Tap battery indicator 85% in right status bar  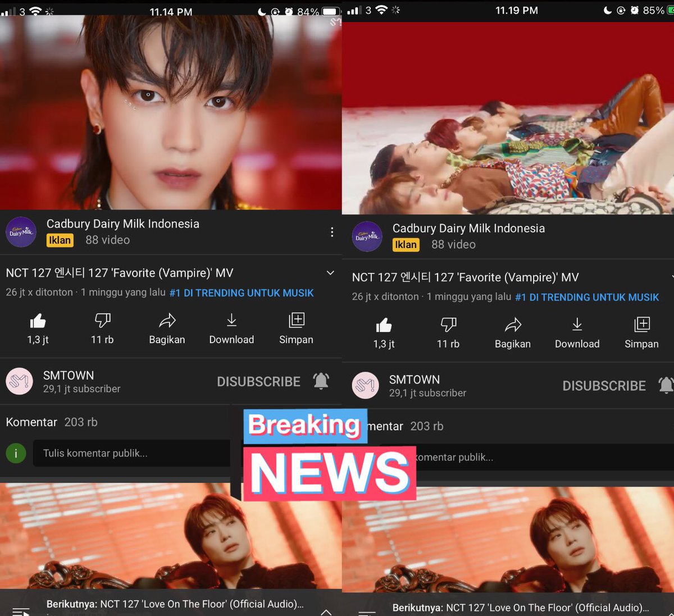click(x=658, y=10)
